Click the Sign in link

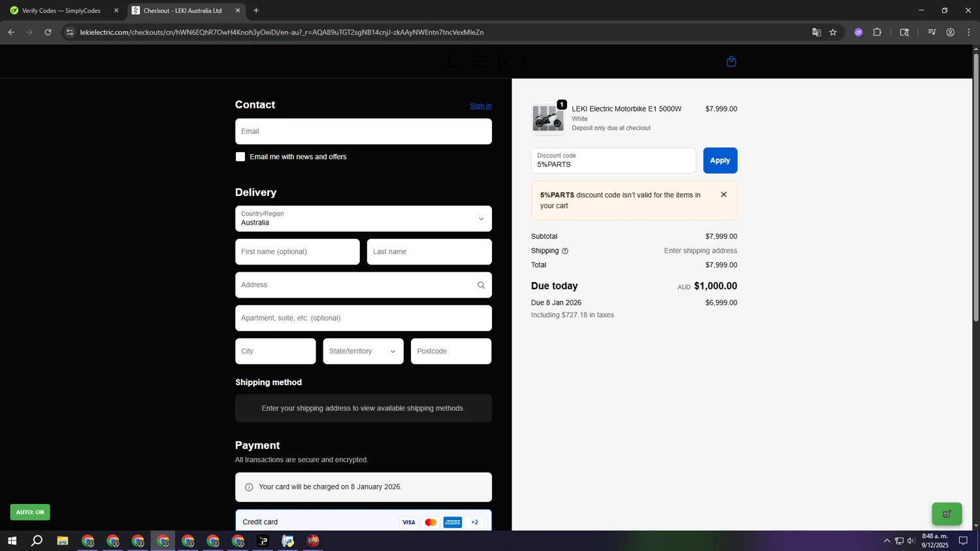pyautogui.click(x=481, y=106)
